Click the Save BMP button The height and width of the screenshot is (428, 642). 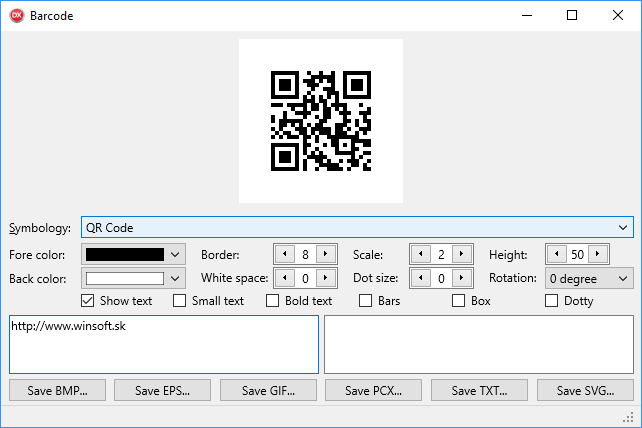pyautogui.click(x=57, y=390)
